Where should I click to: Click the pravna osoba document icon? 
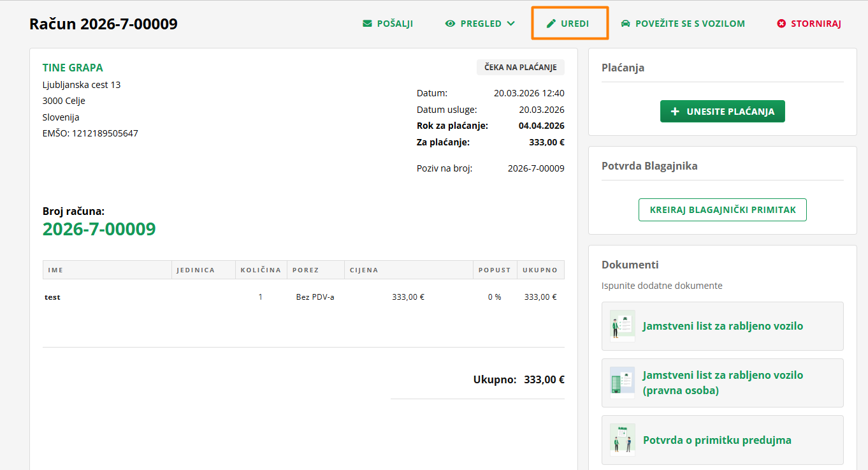click(622, 383)
